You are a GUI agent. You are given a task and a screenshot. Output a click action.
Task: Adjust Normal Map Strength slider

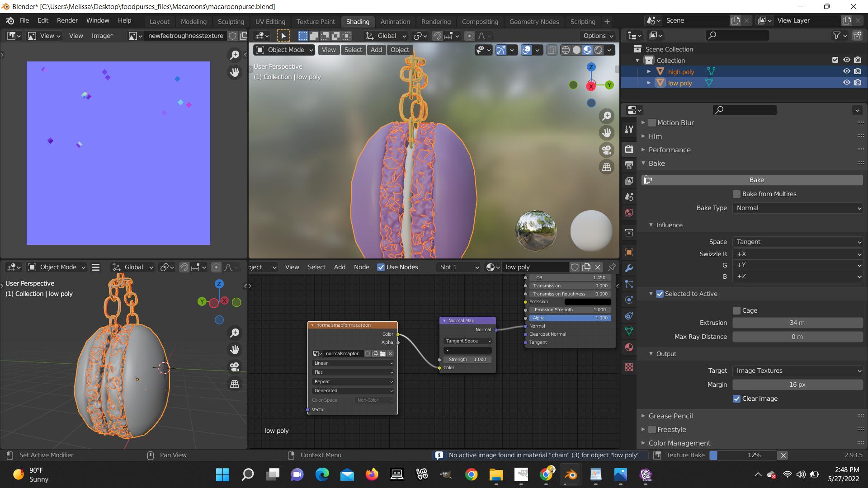[467, 359]
